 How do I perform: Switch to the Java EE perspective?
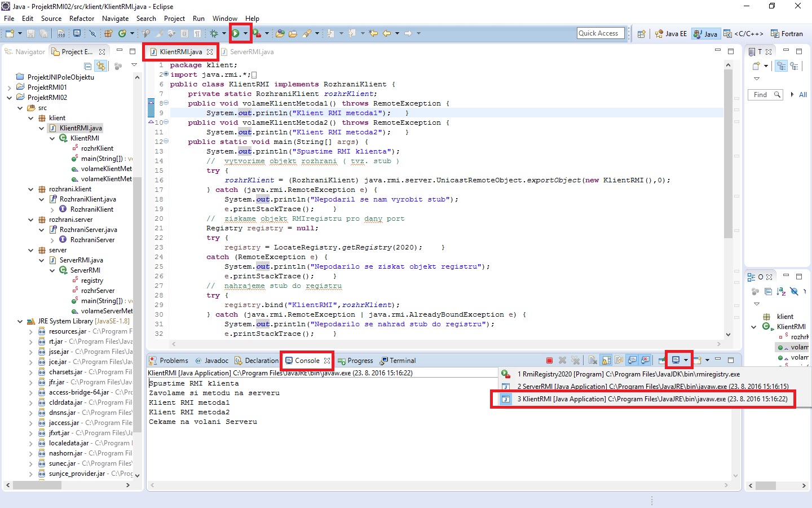671,34
